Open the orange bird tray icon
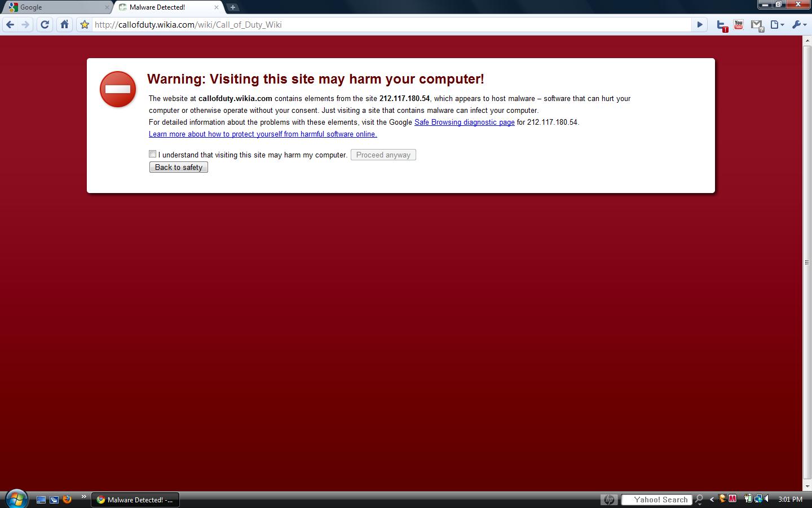The image size is (812, 508). 722,498
